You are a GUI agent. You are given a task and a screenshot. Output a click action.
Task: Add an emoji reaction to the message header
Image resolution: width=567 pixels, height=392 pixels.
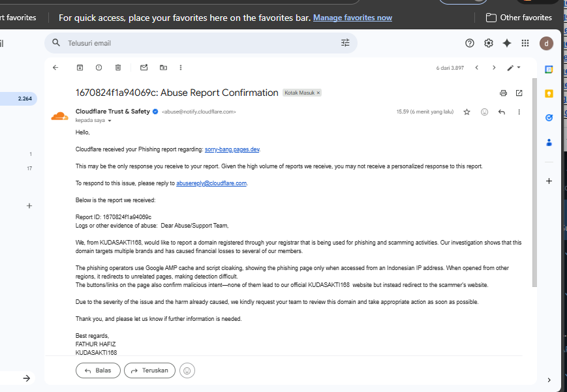(485, 112)
